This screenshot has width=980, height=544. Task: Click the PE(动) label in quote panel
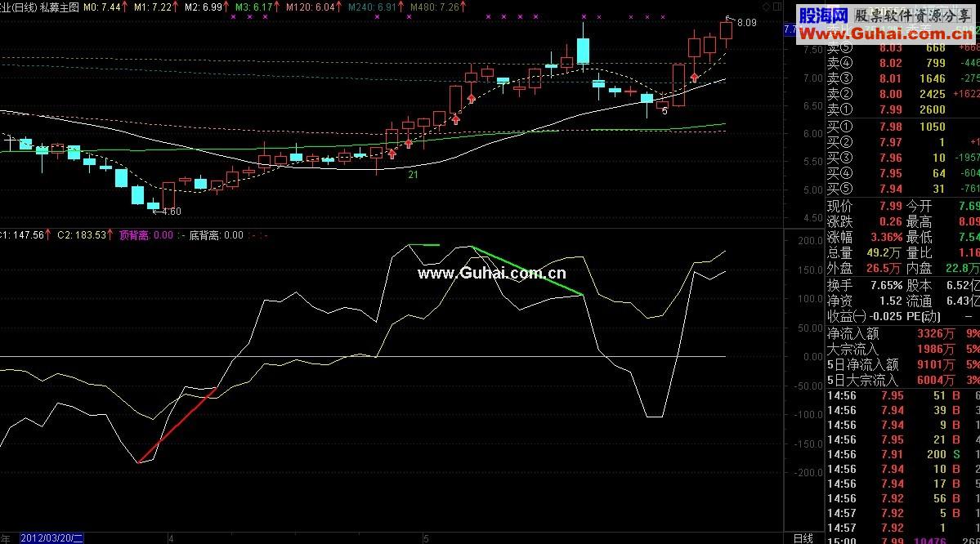coord(924,317)
